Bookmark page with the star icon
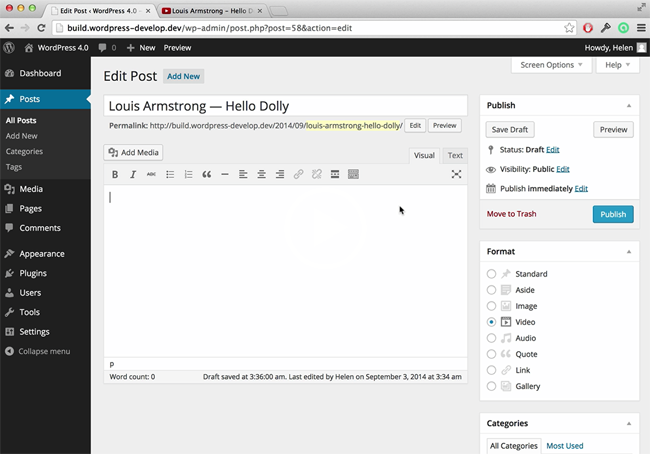The image size is (650, 454). pyautogui.click(x=569, y=28)
